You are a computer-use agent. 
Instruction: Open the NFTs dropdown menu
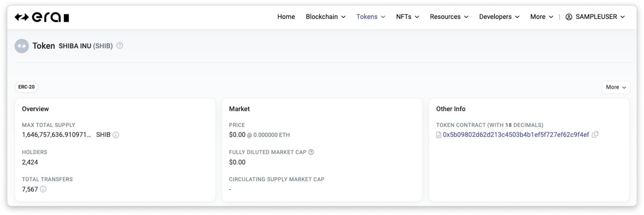pos(408,17)
